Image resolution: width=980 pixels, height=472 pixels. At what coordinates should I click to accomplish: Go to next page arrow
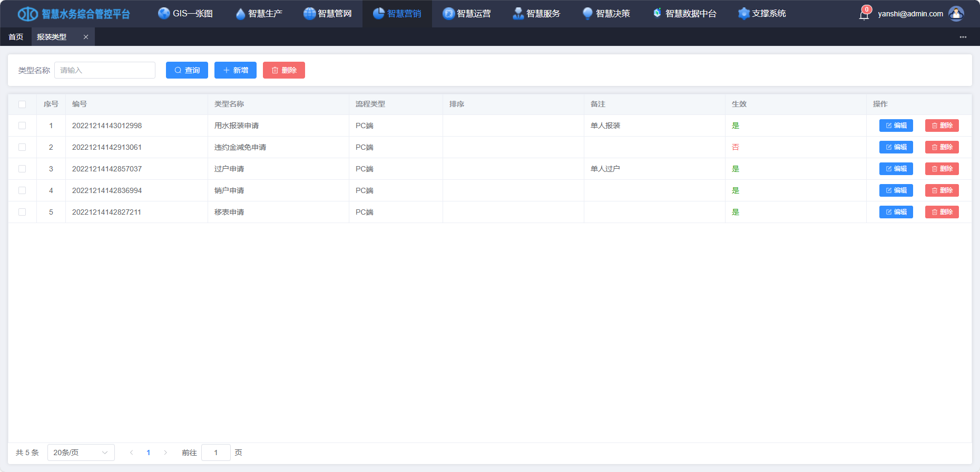(x=165, y=452)
